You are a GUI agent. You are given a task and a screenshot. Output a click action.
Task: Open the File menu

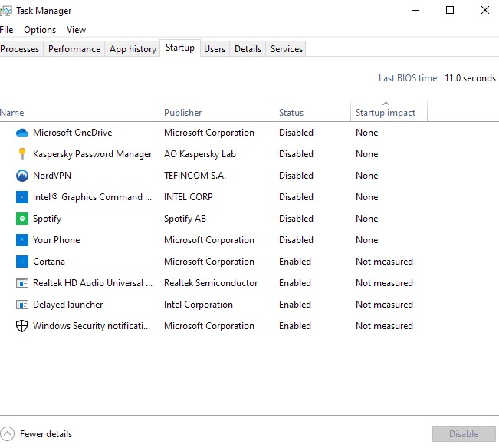coord(7,30)
